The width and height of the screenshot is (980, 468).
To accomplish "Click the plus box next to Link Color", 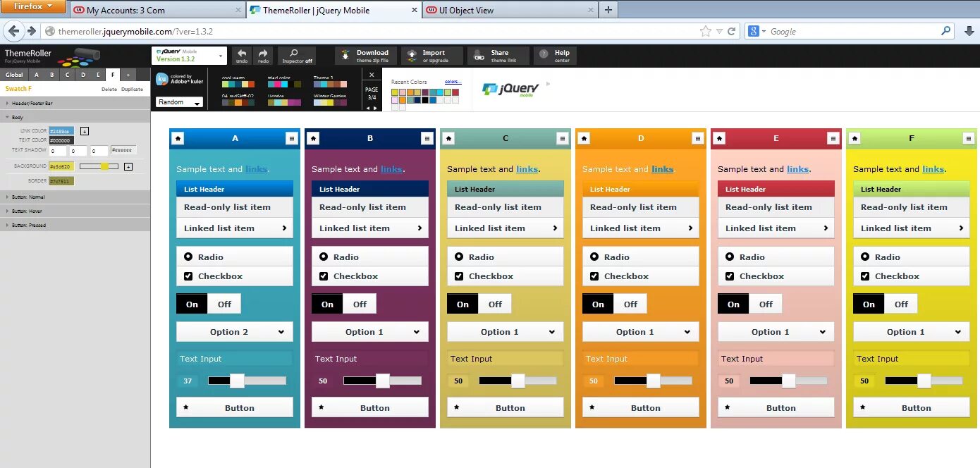I will pyautogui.click(x=85, y=131).
